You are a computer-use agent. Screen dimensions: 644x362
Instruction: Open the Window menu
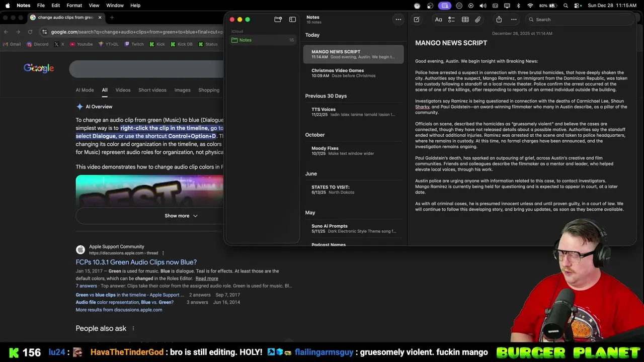[x=115, y=6]
